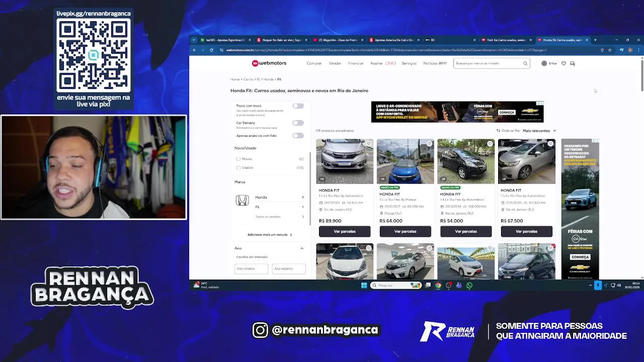This screenshot has height=362, width=644.
Task: Open the blue Honda Fit photo
Action: [x=405, y=161]
